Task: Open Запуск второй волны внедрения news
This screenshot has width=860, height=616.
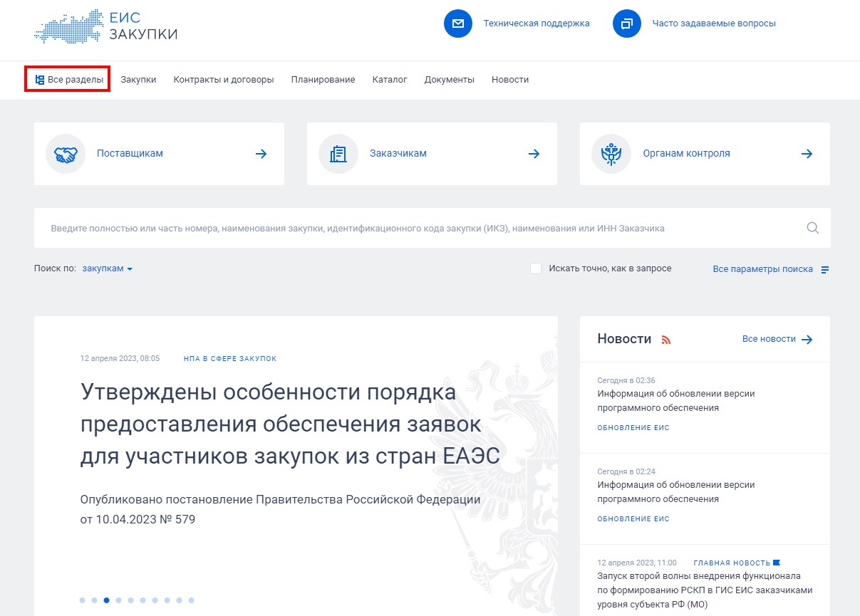Action: 705,590
